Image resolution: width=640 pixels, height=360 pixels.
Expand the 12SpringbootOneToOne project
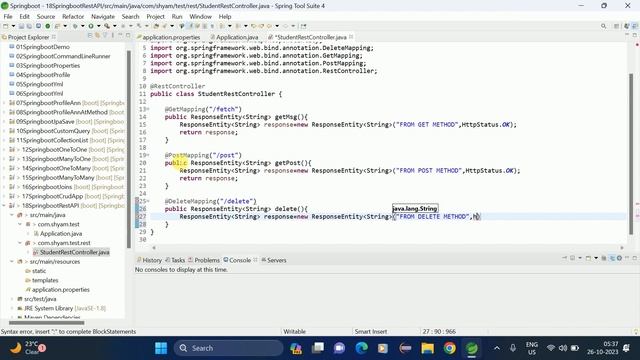(4, 150)
